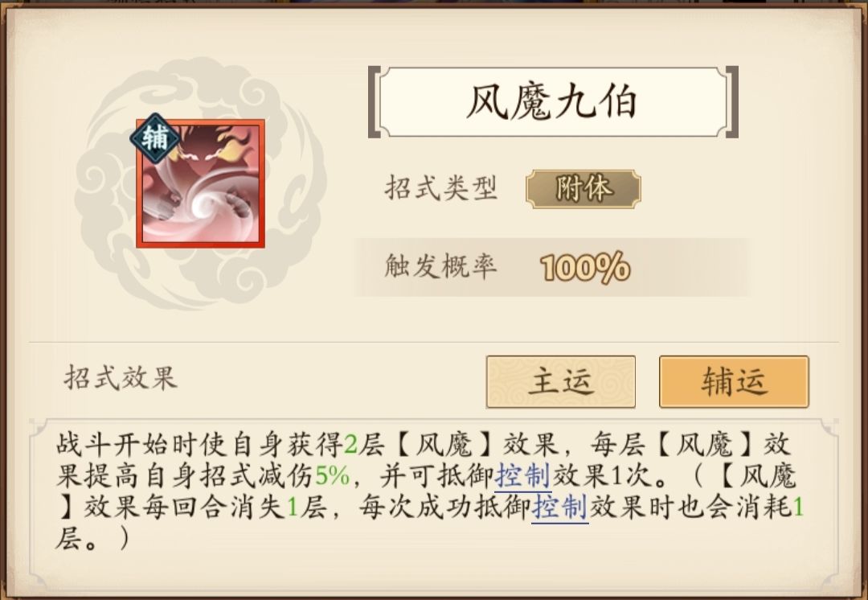Screen dimensions: 868x600
Task: Tap the green 2 in 获得2层
Action: coord(350,444)
